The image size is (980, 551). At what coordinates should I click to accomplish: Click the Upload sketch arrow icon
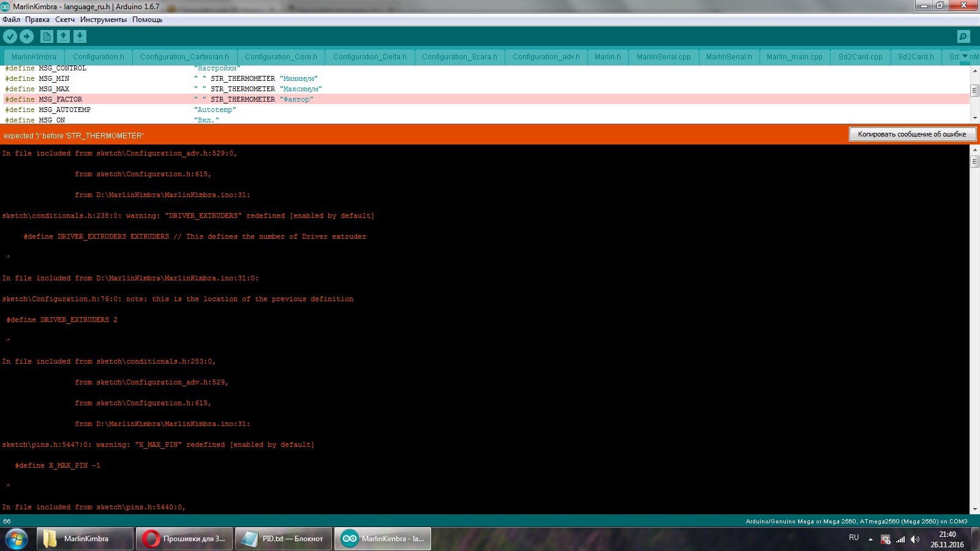point(27,37)
